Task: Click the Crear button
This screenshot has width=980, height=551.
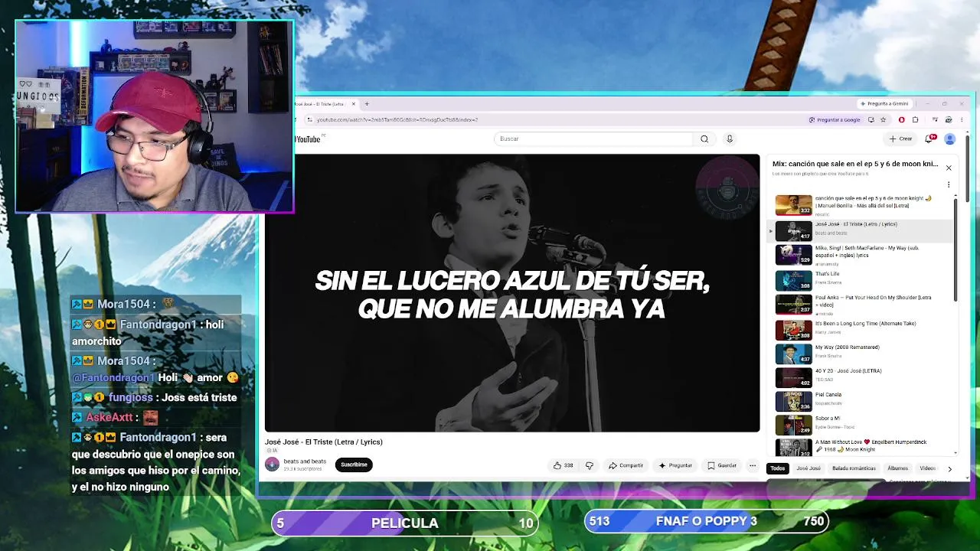Action: [x=901, y=139]
